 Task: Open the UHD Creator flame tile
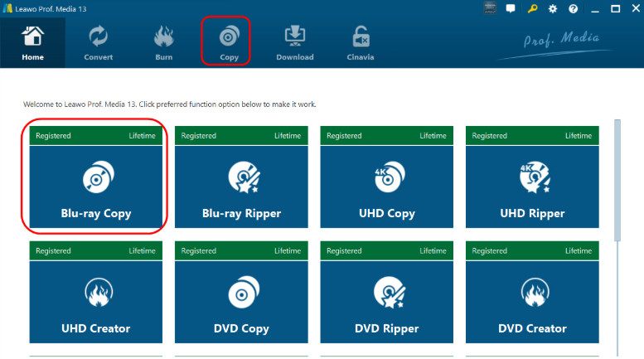click(95, 292)
